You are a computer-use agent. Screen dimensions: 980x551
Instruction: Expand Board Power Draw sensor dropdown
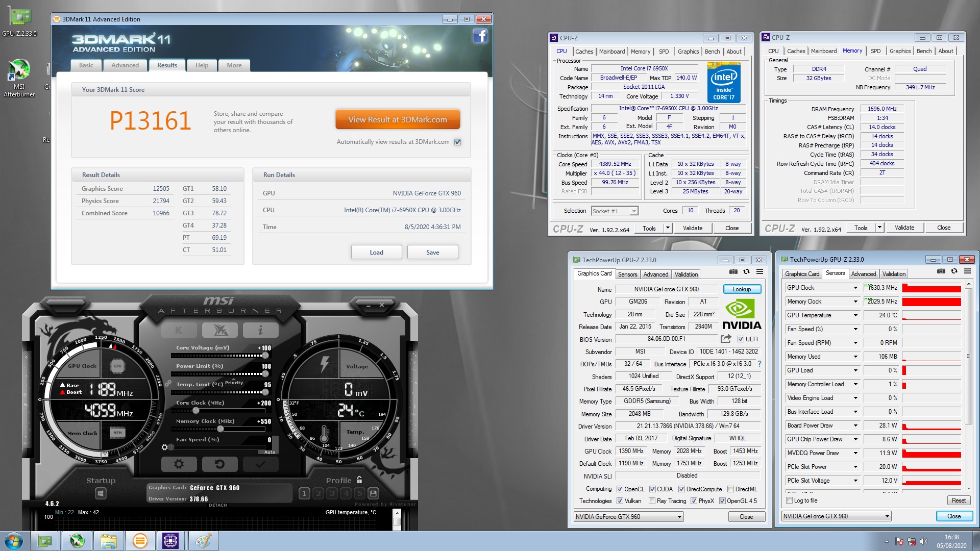coord(855,425)
